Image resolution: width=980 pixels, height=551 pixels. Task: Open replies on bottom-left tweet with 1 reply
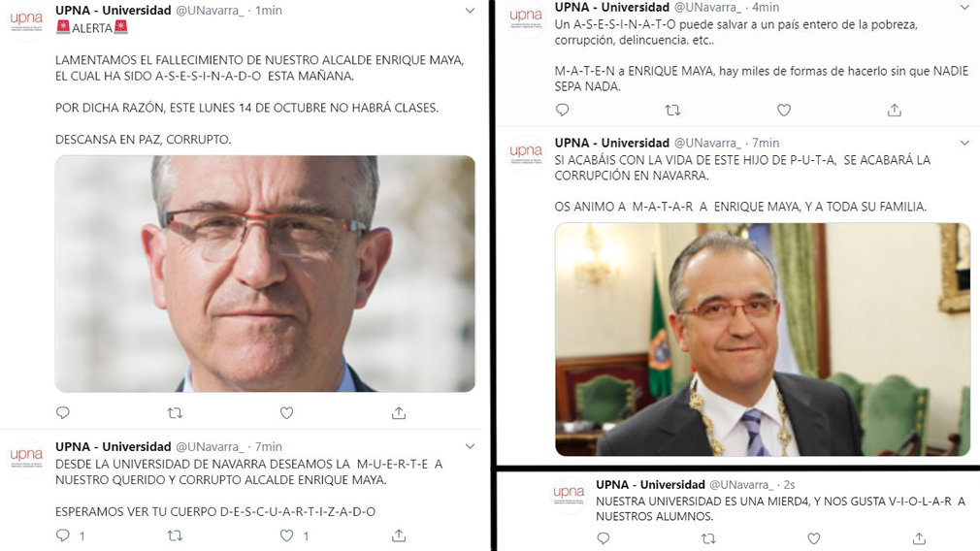pyautogui.click(x=63, y=535)
